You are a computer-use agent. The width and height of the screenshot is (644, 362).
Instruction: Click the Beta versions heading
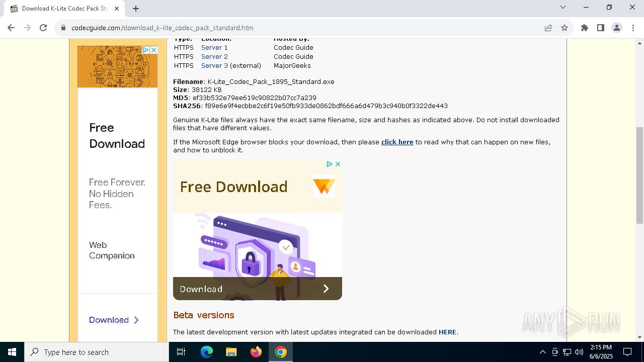click(204, 315)
